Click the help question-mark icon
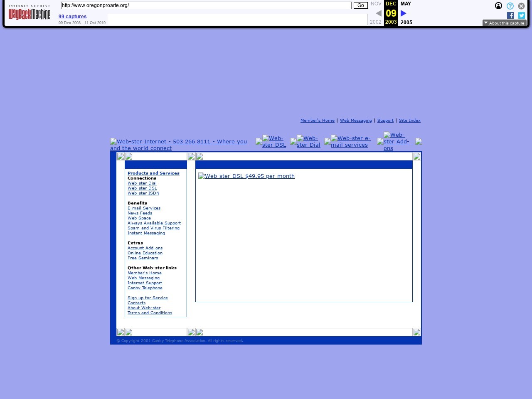 coord(510,6)
